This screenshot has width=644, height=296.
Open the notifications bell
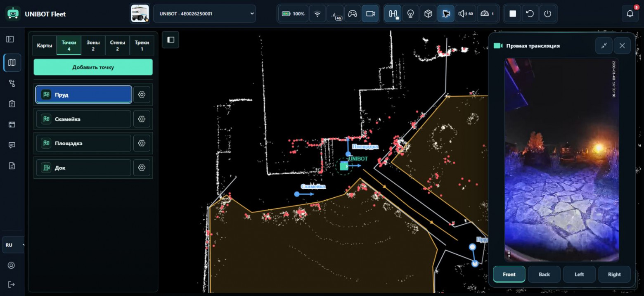coord(630,14)
